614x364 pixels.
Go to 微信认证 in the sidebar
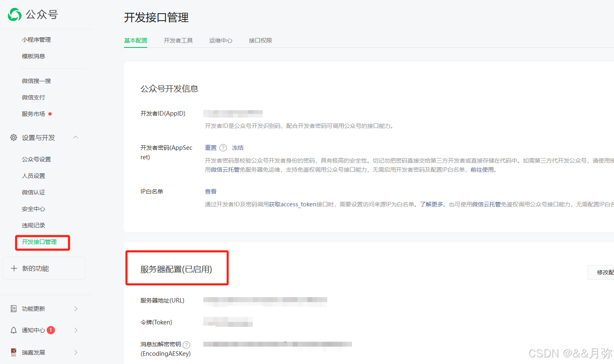click(33, 192)
